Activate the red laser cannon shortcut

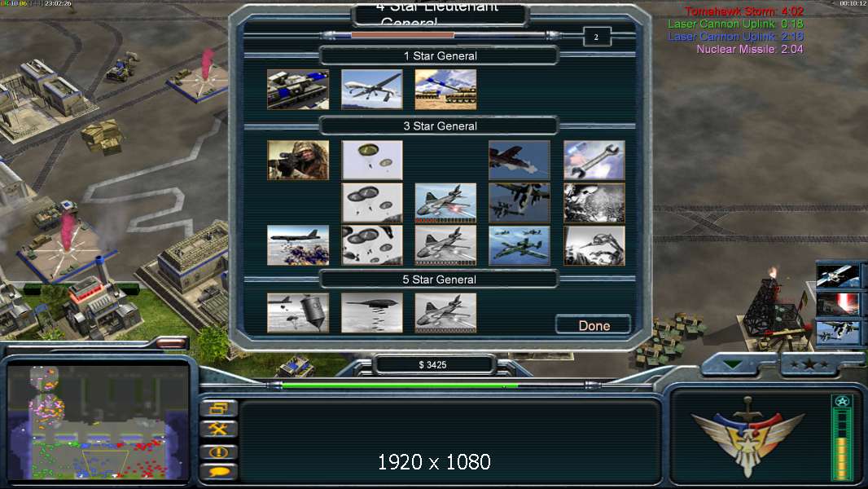pos(838,305)
